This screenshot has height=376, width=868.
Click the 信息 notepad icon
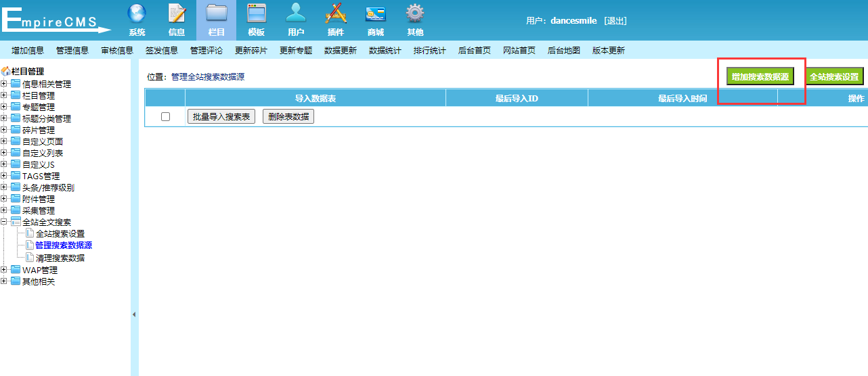point(176,15)
